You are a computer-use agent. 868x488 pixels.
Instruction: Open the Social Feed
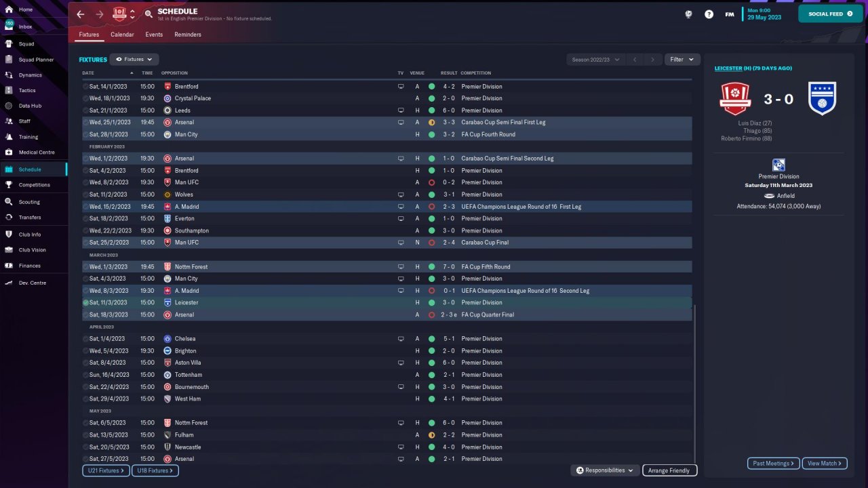pyautogui.click(x=831, y=14)
